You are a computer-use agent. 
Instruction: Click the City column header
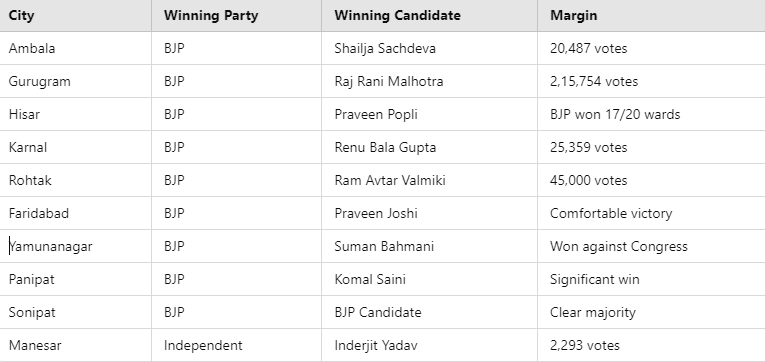tap(76, 16)
